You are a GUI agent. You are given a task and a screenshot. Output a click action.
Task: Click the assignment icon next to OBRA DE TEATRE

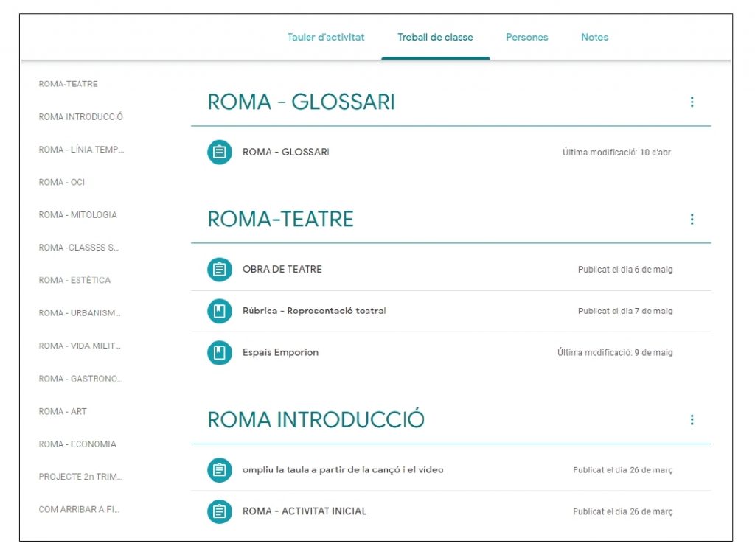pyautogui.click(x=219, y=270)
